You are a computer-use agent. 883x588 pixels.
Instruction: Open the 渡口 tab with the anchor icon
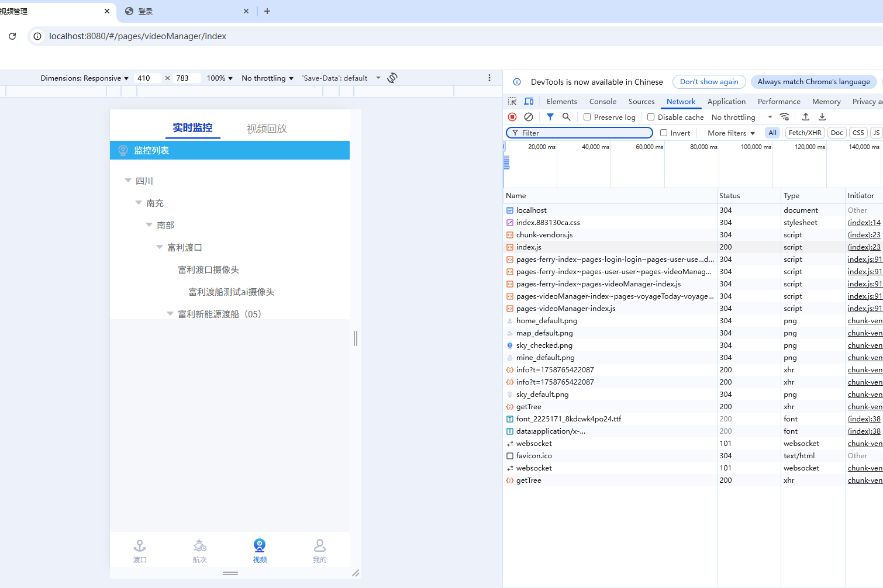[140, 550]
